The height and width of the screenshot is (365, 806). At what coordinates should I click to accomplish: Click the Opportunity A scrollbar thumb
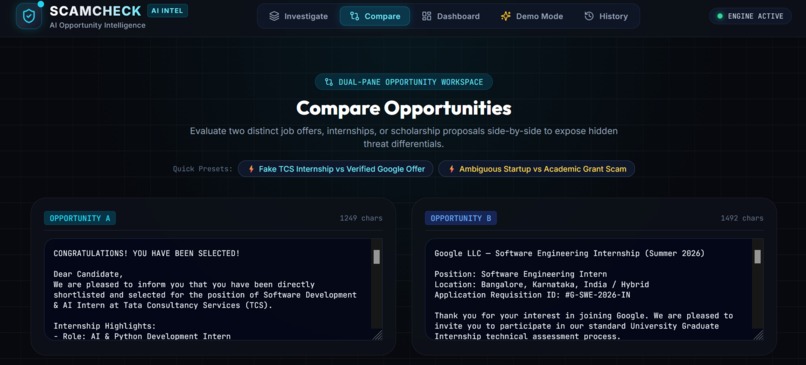coord(377,257)
